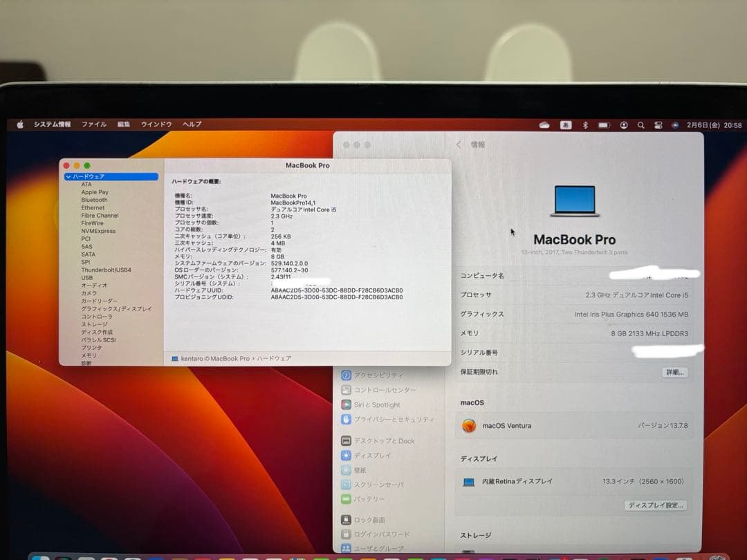Select パラレルSCSI in hardware sidebar

coord(98,340)
